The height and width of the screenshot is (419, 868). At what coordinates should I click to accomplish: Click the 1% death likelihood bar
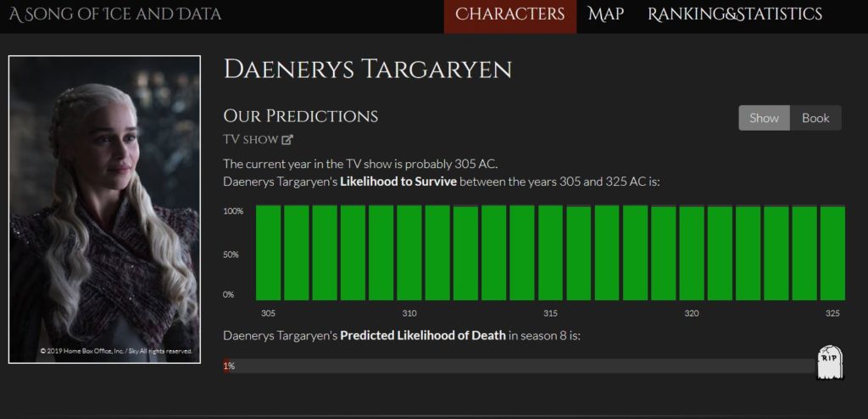[520, 366]
